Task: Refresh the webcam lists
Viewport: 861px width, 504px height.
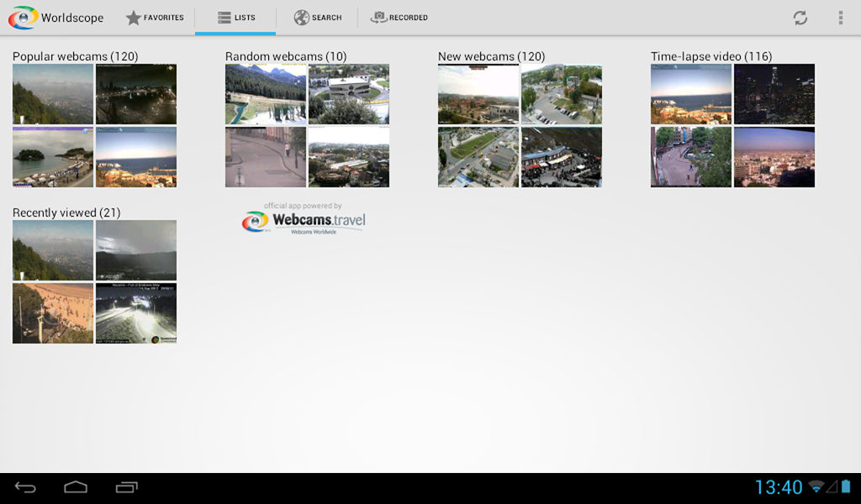Action: (x=800, y=17)
